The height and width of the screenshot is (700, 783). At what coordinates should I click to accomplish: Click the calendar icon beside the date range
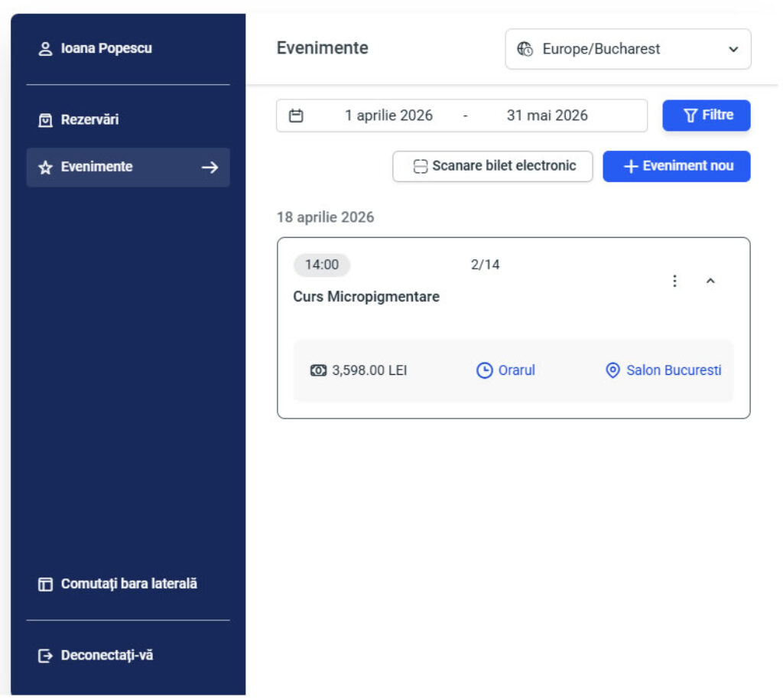pyautogui.click(x=297, y=115)
